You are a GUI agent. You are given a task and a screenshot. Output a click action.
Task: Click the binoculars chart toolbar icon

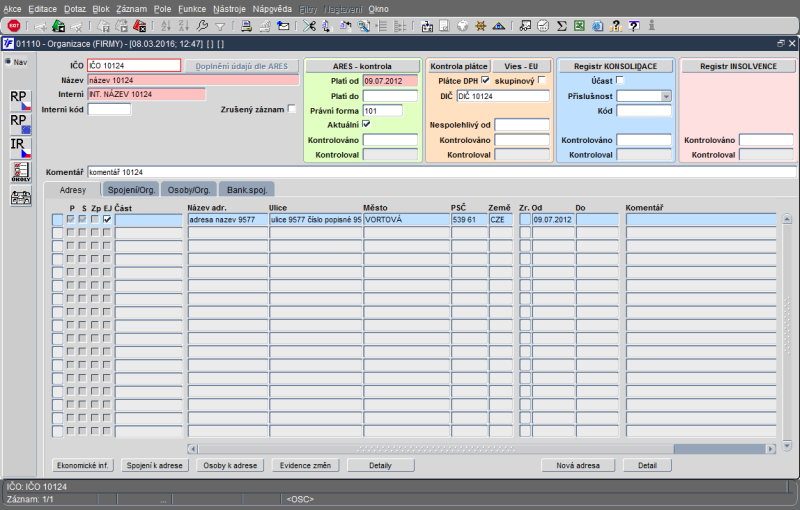[x=525, y=26]
